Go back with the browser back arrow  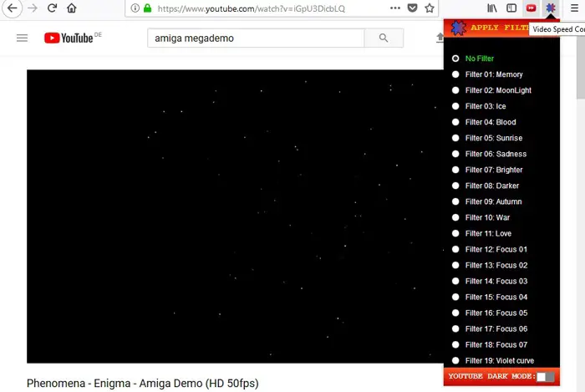tap(12, 8)
